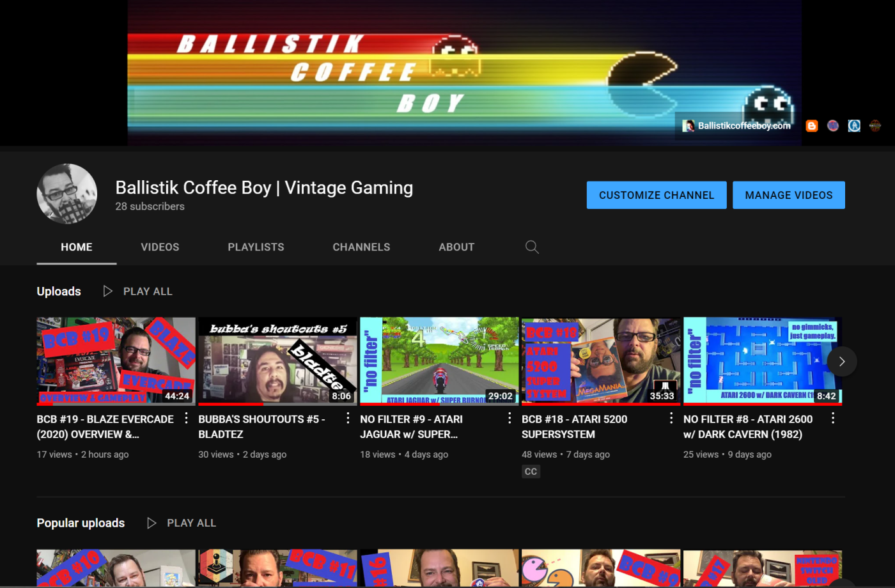Open the About tab
Viewport: 895px width, 588px height.
click(456, 247)
